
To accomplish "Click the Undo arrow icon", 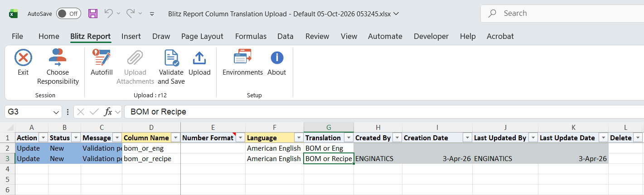I will click(108, 14).
